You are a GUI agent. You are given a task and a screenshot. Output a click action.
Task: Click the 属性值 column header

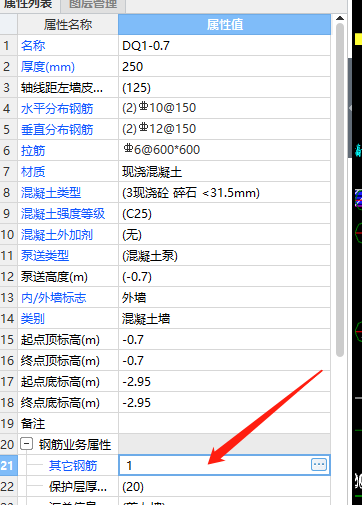point(224,24)
